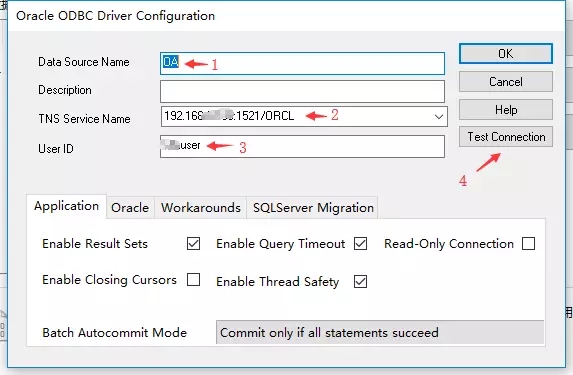The image size is (573, 375).
Task: Click the Description label
Action: pos(65,90)
